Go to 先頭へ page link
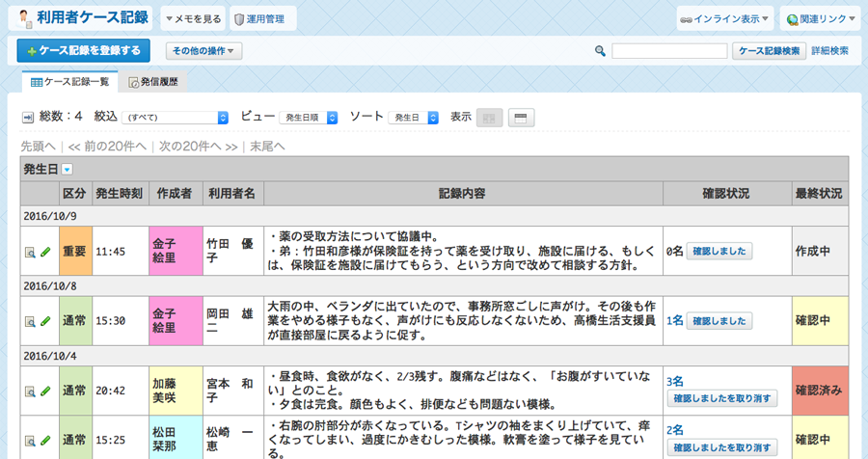Screen dimensions: 868x459 (39, 147)
